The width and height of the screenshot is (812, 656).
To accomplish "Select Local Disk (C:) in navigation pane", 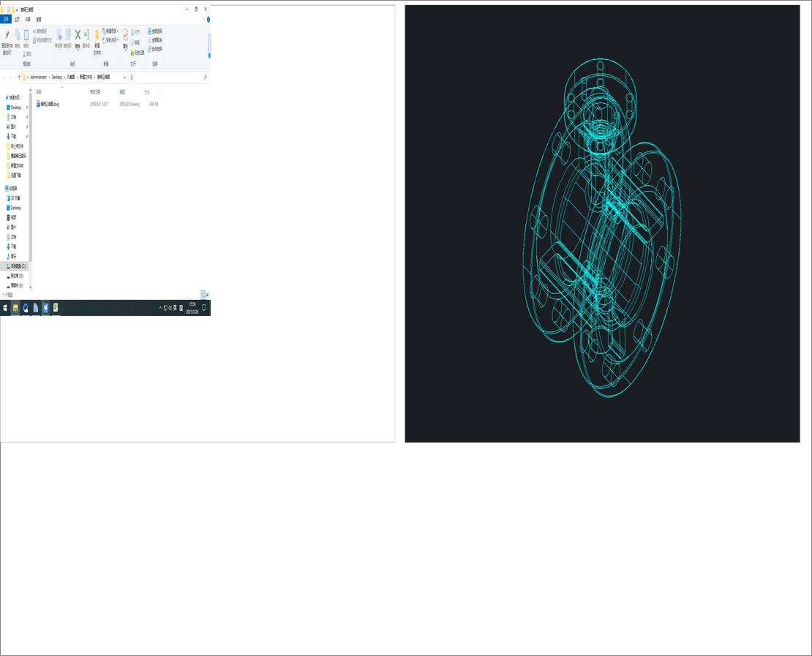I will pos(16,266).
